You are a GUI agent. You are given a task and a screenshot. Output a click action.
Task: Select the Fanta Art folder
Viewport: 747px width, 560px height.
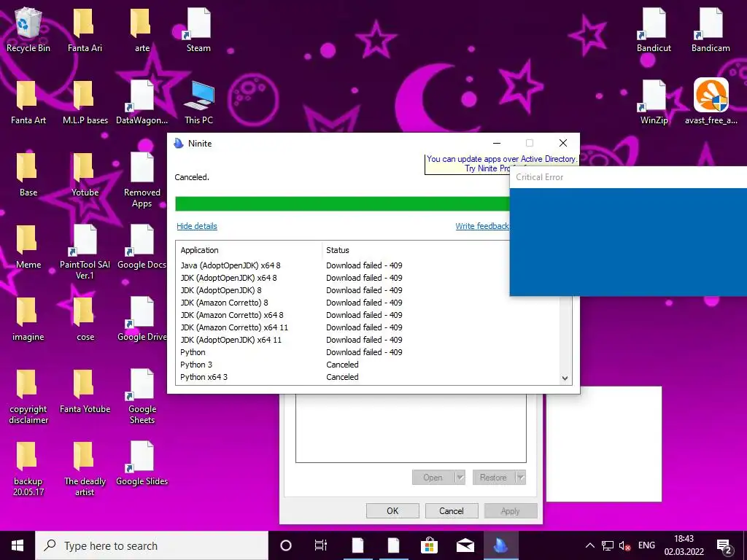pyautogui.click(x=28, y=102)
